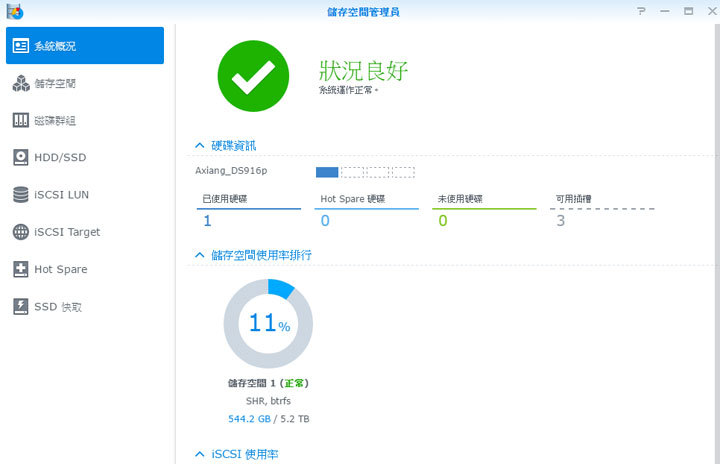Image resolution: width=720 pixels, height=464 pixels.
Task: Click the 11% usage donut chart
Action: 268,324
